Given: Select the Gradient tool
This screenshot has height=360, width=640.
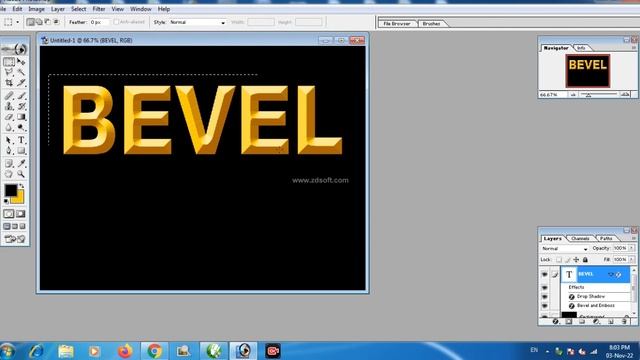Looking at the screenshot, I should [x=21, y=117].
